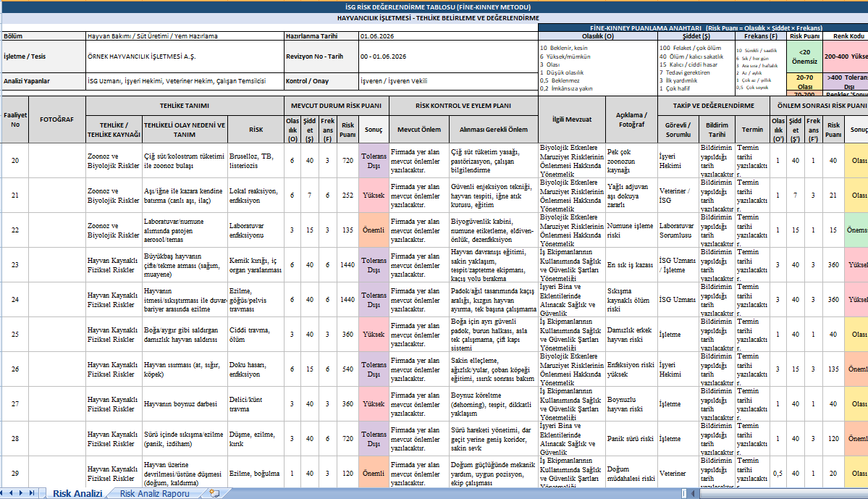Click the 'Frekans (F)' legend header

(x=761, y=36)
